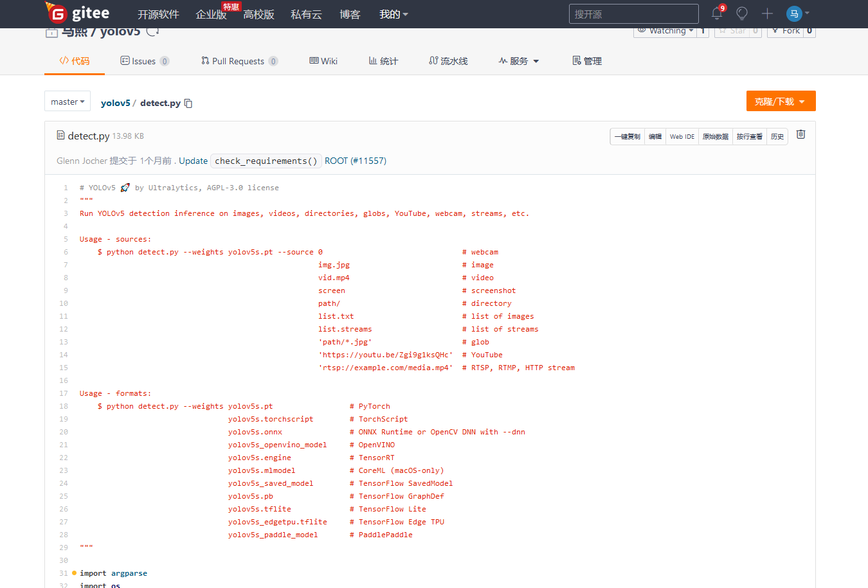Click the ROOT (#11557) commit link
This screenshot has width=868, height=588.
pos(356,161)
